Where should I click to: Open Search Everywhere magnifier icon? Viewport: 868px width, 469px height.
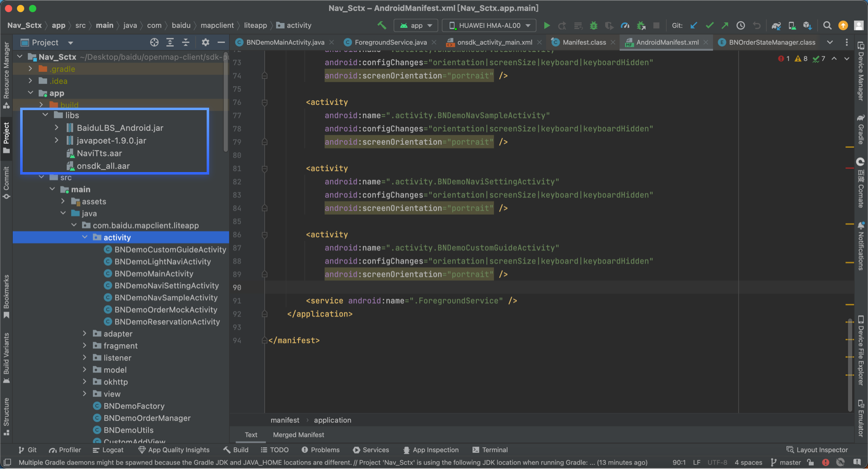coord(827,26)
